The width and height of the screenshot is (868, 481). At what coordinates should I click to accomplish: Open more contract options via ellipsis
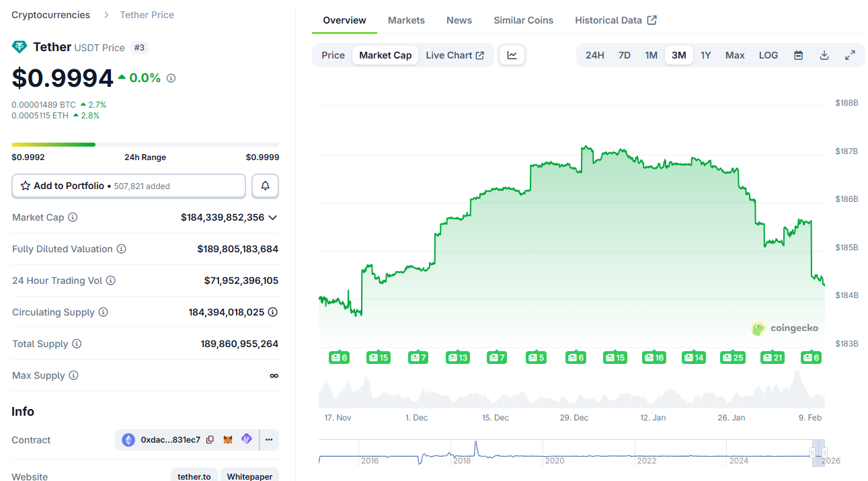point(268,439)
